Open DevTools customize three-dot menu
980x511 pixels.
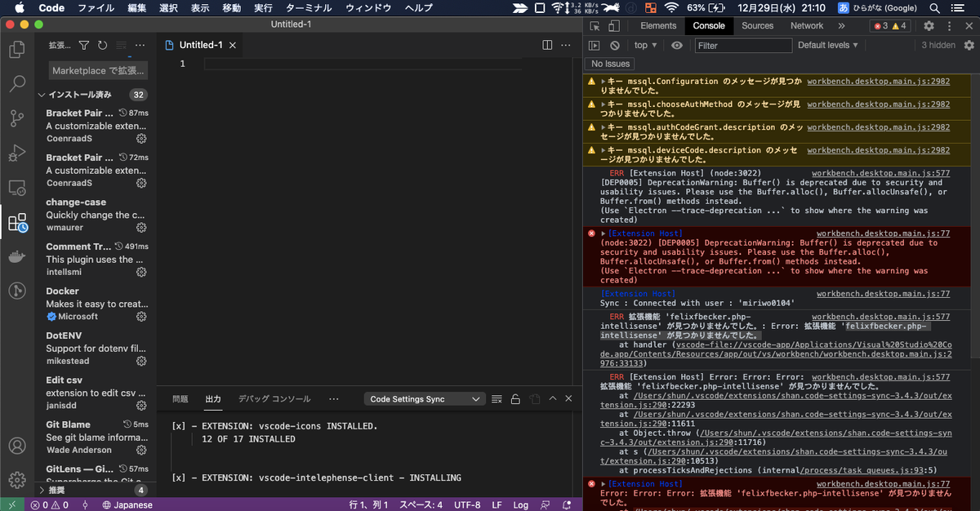948,26
